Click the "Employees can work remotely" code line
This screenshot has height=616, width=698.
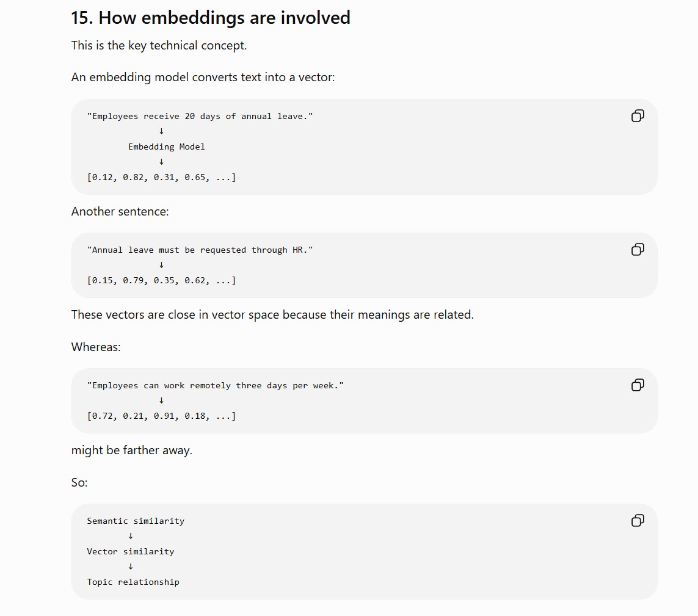click(216, 385)
